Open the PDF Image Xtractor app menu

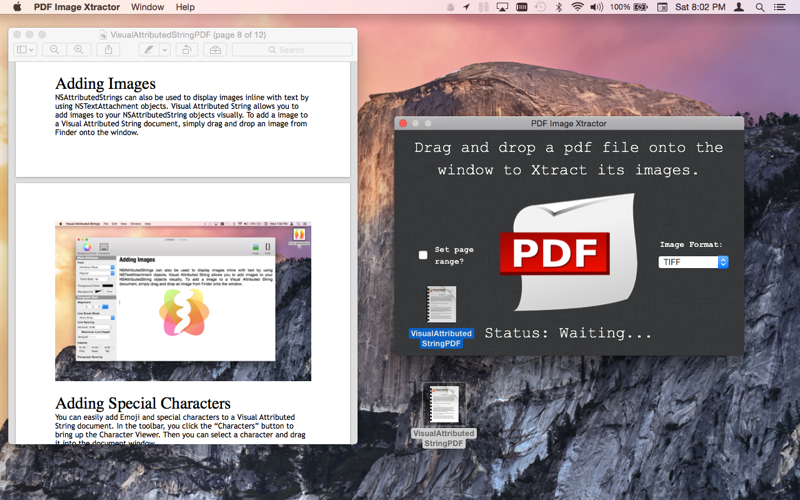(77, 7)
